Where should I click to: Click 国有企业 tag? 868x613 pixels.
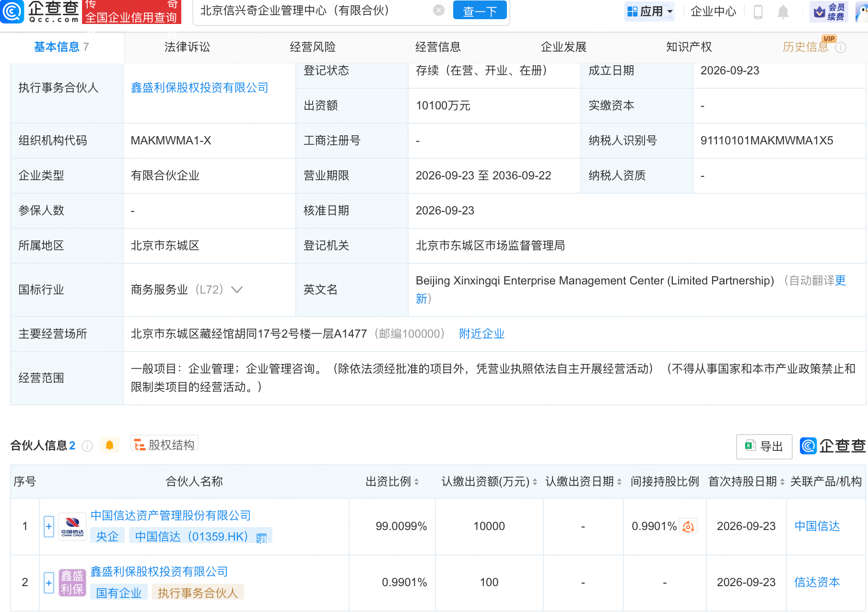point(119,593)
